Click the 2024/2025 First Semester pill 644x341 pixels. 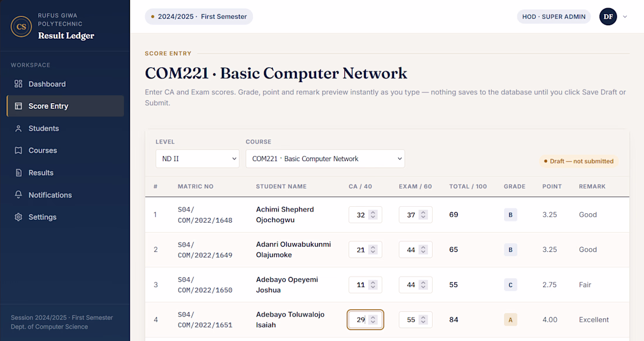click(199, 16)
